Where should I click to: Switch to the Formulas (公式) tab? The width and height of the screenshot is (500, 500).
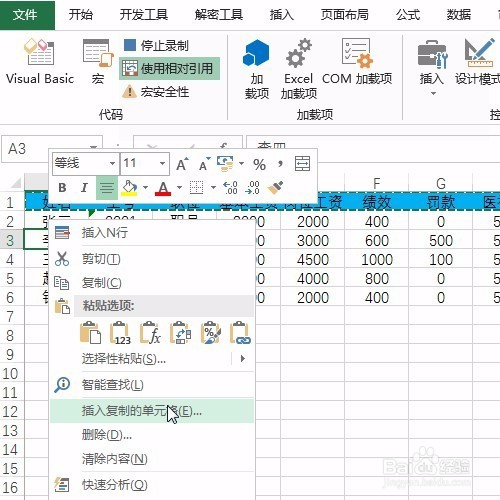[408, 15]
